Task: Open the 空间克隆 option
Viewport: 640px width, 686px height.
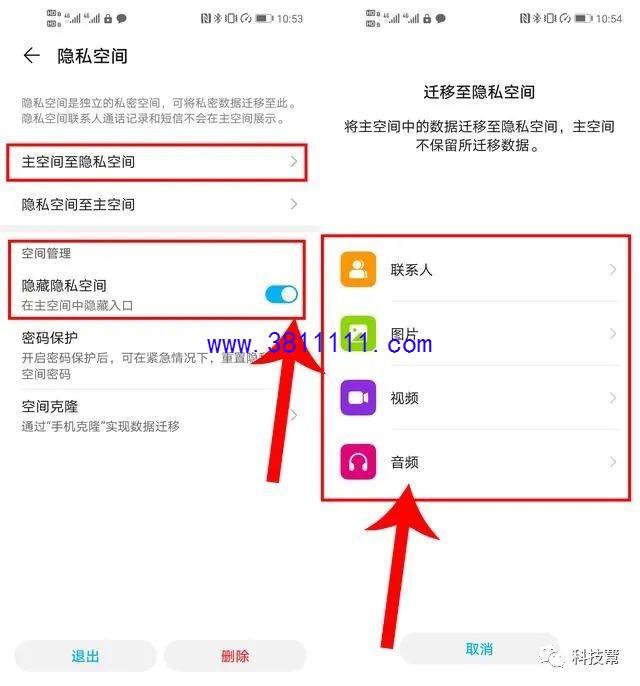Action: [x=160, y=415]
